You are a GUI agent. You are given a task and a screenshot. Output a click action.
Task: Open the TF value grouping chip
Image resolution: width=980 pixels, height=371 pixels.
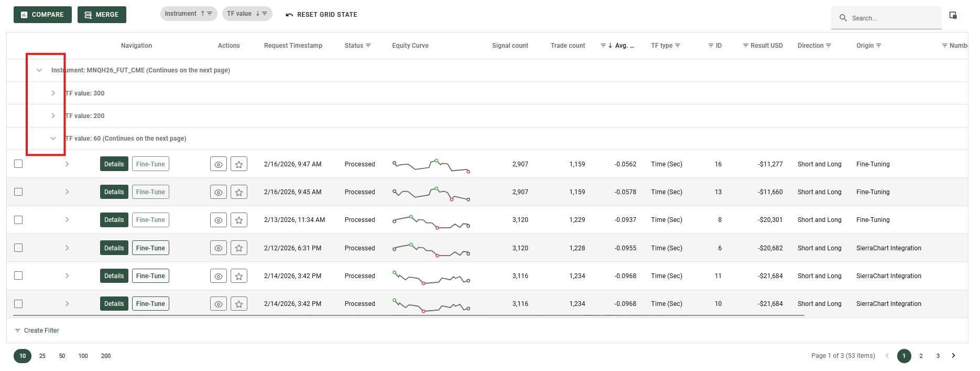247,14
